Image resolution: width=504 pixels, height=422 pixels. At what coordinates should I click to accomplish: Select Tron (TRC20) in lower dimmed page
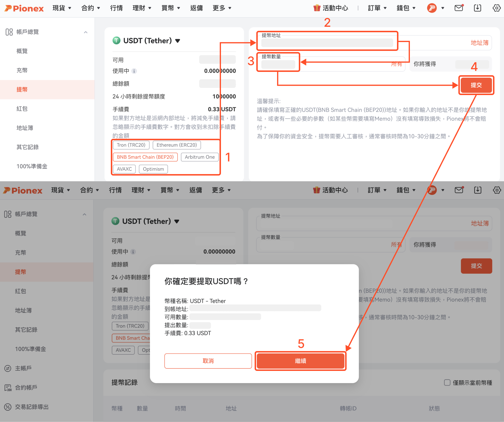(x=130, y=326)
